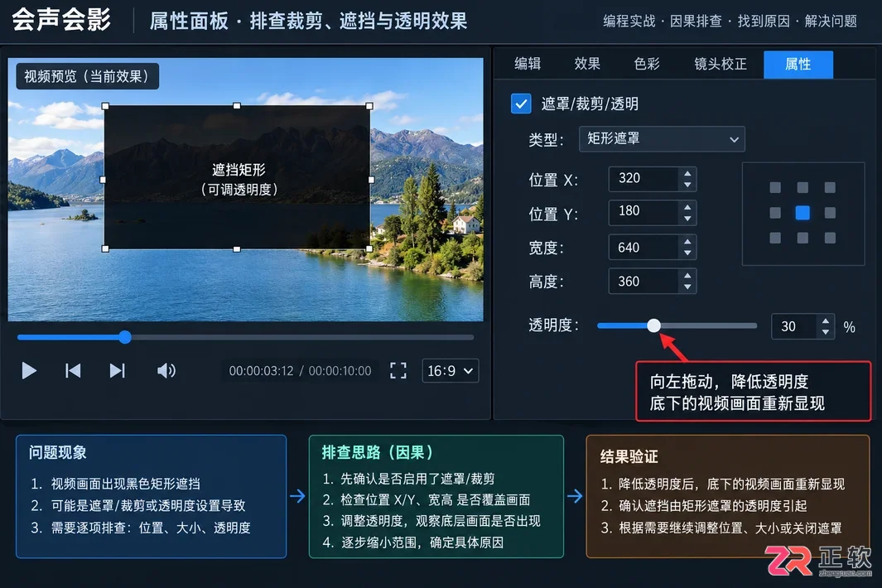Select the top-right anchor point
882x588 pixels.
pos(830,187)
